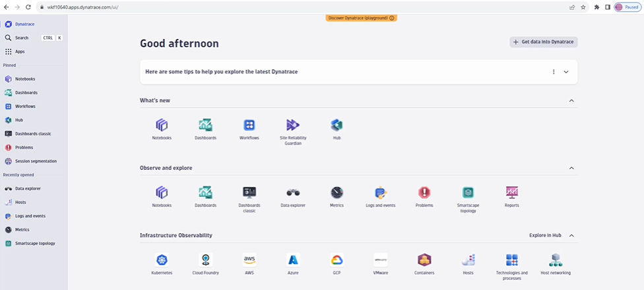
Task: Click the Paused profile button
Action: [x=627, y=7]
